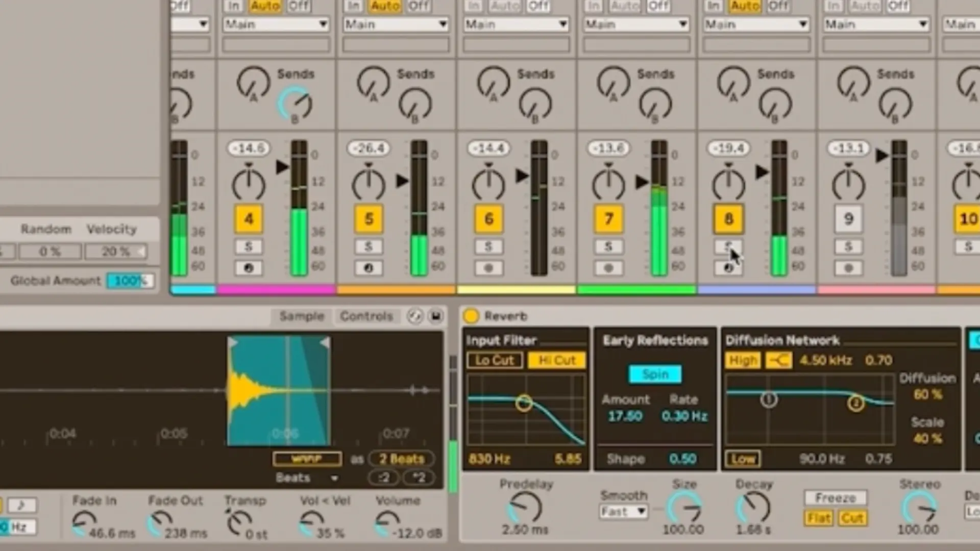Click the Reverb Stereo knob

point(919,508)
